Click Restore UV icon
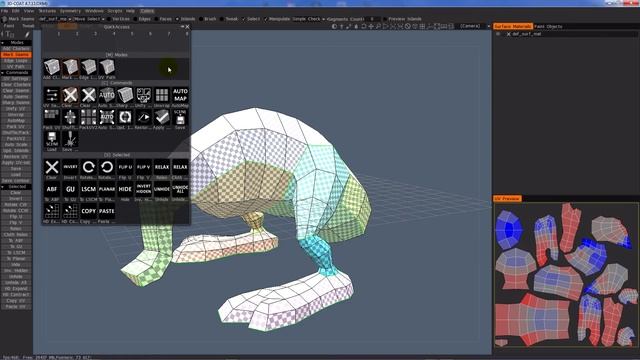 tap(144, 117)
